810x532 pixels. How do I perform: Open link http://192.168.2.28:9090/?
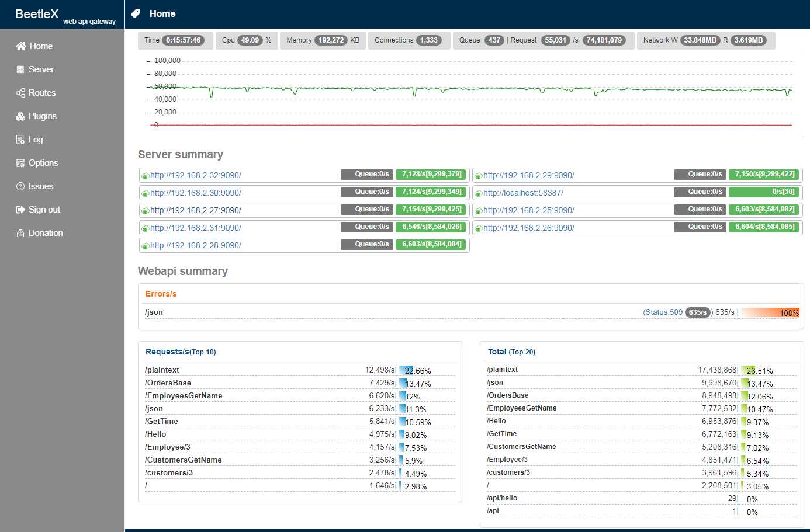pyautogui.click(x=195, y=245)
